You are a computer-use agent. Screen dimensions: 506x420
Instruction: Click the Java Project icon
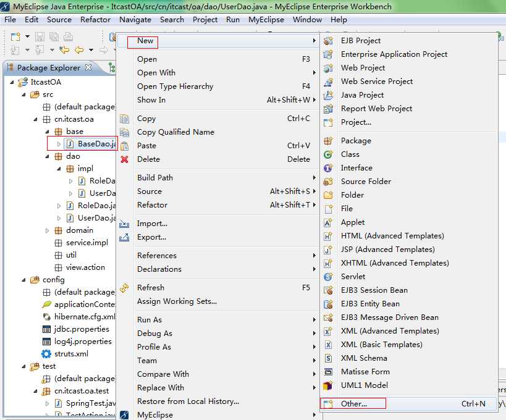328,95
